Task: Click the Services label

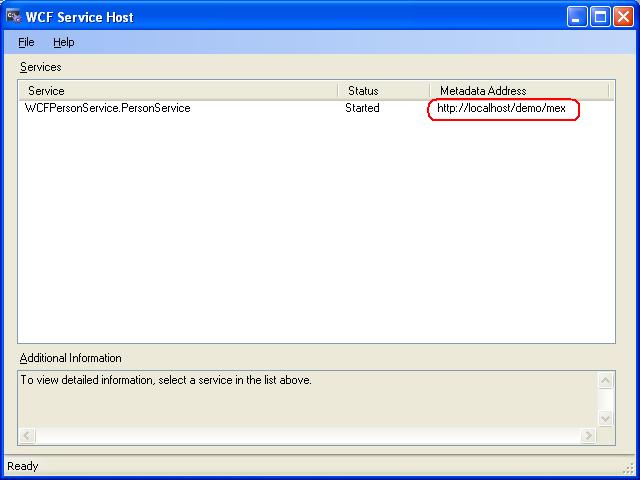Action: (40, 67)
